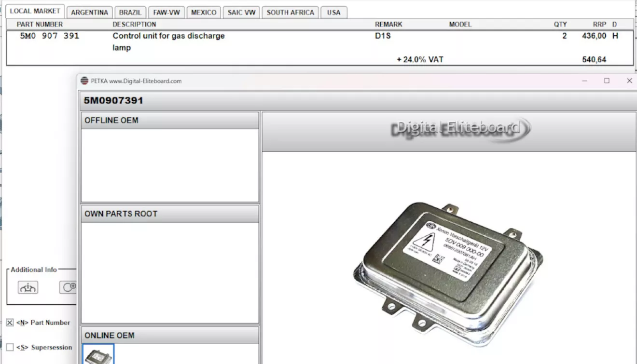Minimize the PETKA popup window
637x364 pixels.
(584, 81)
